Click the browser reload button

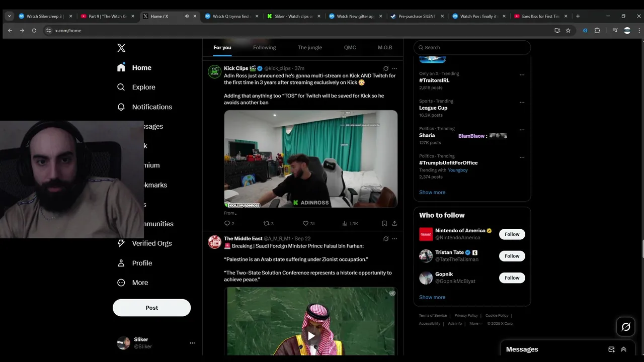[34, 31]
